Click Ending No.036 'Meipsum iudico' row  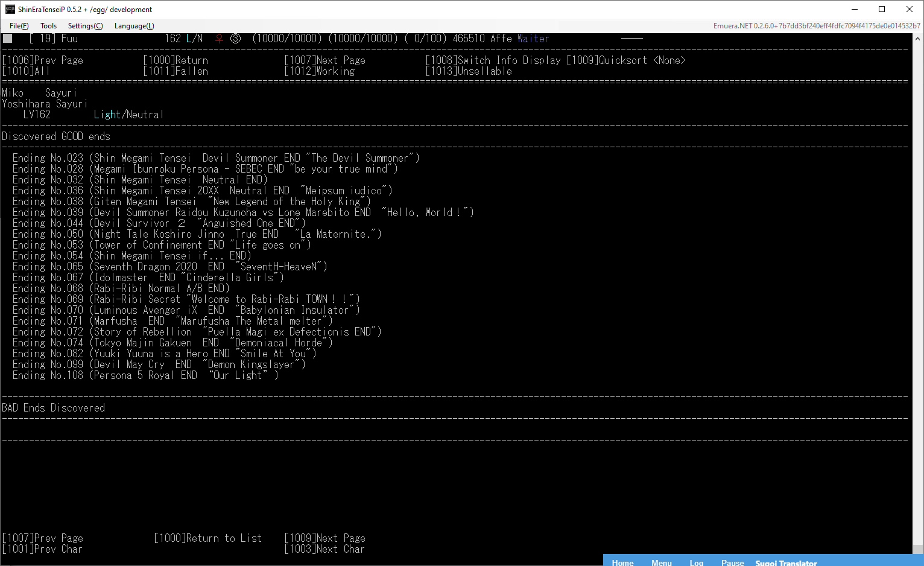(203, 191)
